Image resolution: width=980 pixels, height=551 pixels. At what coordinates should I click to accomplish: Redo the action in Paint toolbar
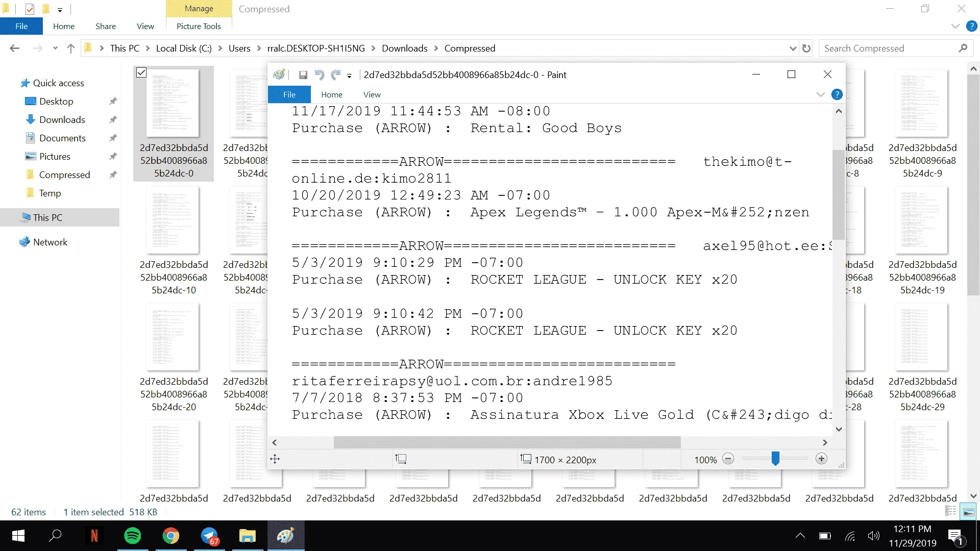[336, 75]
